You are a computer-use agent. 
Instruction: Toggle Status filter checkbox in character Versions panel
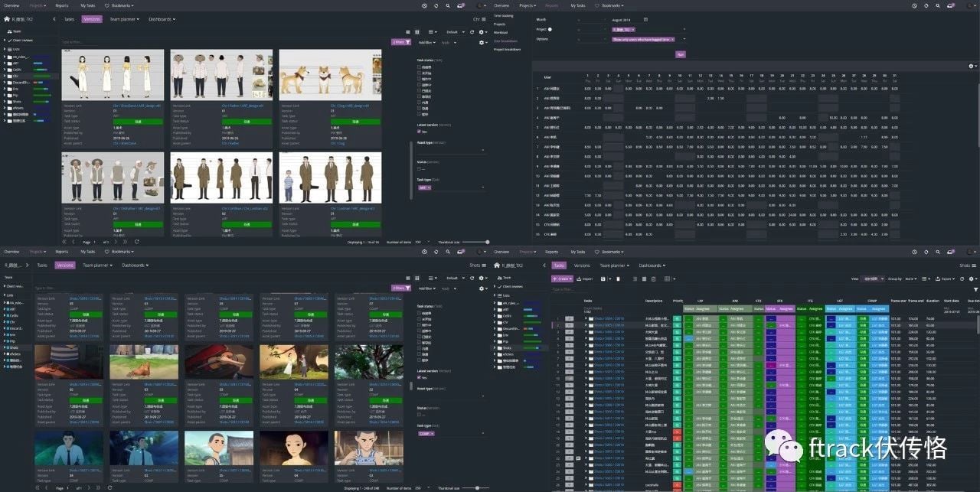pos(420,168)
